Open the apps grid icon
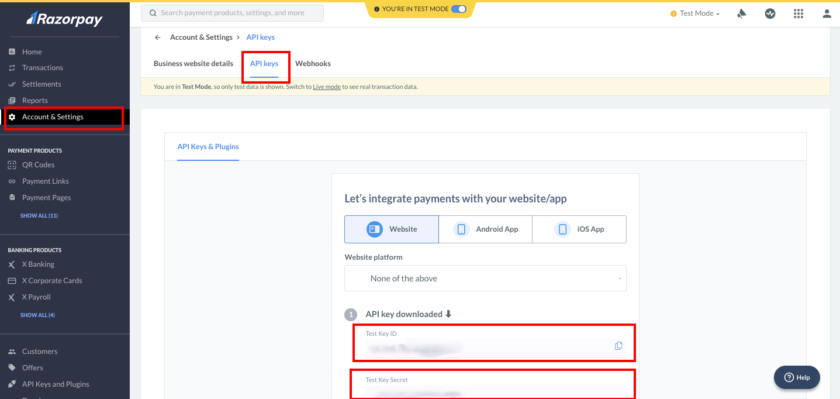This screenshot has width=840, height=399. click(798, 14)
